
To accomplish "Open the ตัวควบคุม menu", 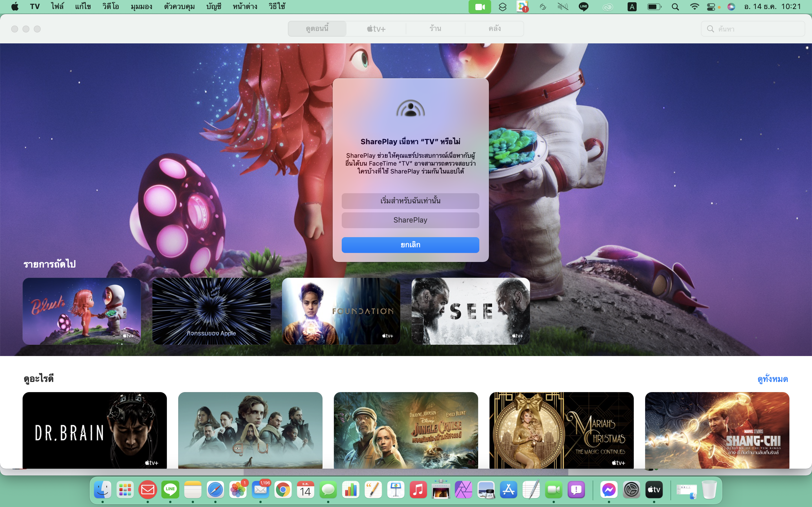I will point(179,7).
